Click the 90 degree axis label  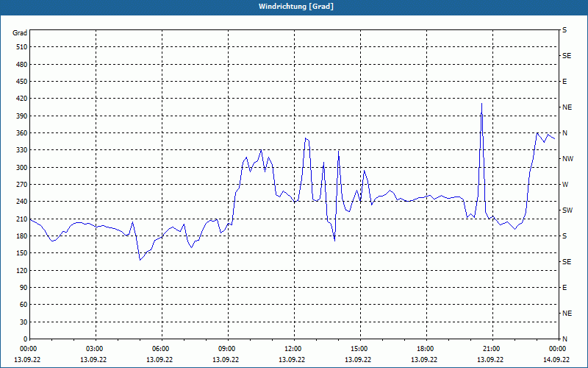point(24,288)
